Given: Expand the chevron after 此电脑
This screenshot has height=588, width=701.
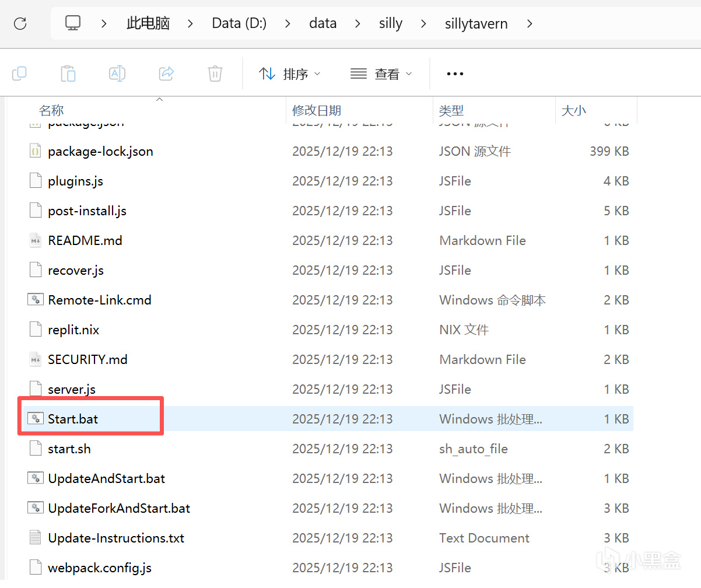Looking at the screenshot, I should [191, 23].
